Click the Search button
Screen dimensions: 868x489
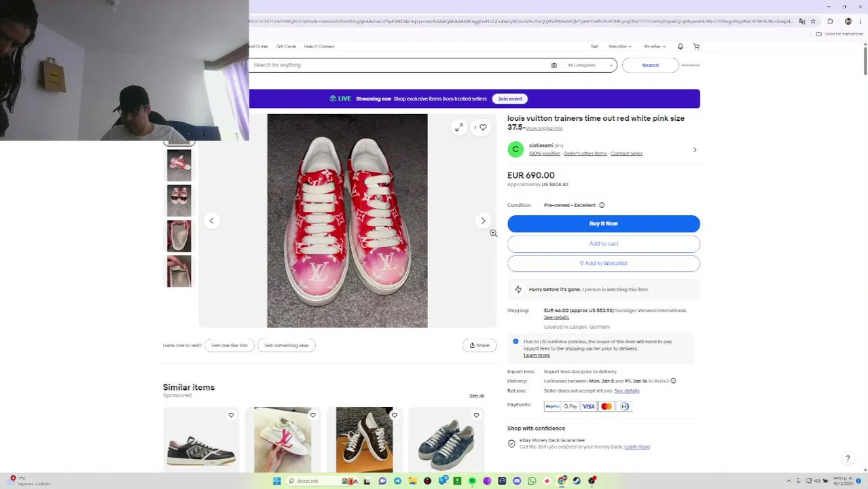tap(650, 65)
